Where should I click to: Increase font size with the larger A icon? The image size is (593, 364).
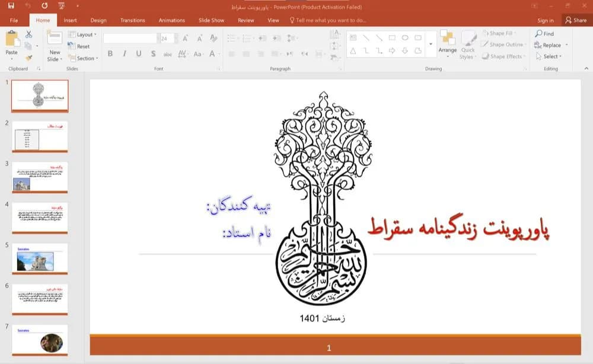click(x=185, y=38)
